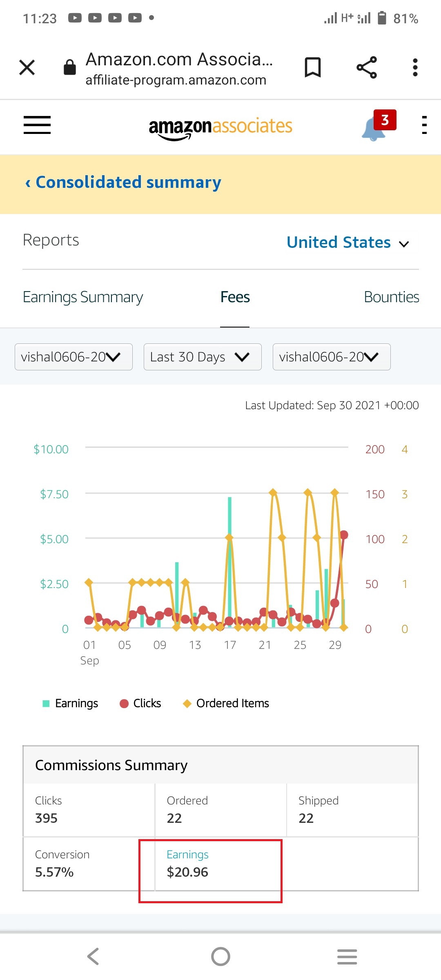Tap the Clicks data point on day 30
Screen dimensions: 441x980
pyautogui.click(x=344, y=535)
